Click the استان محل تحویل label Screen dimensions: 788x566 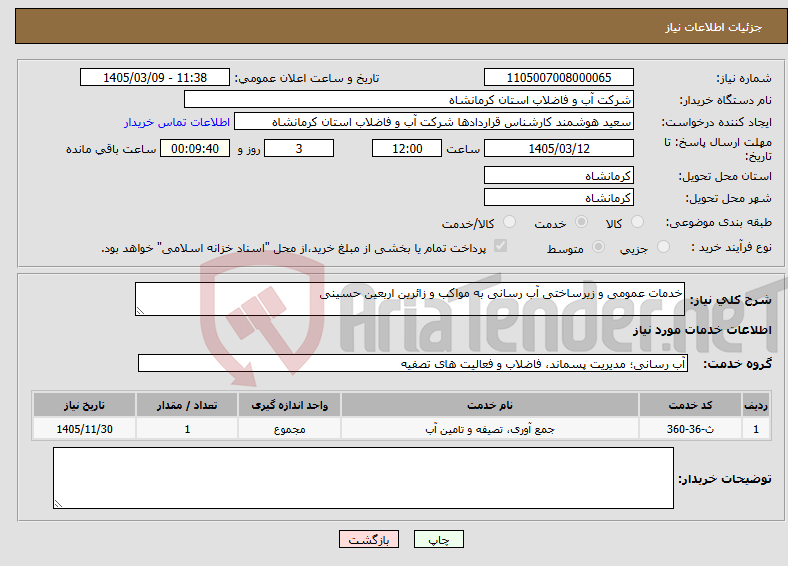pos(725,176)
